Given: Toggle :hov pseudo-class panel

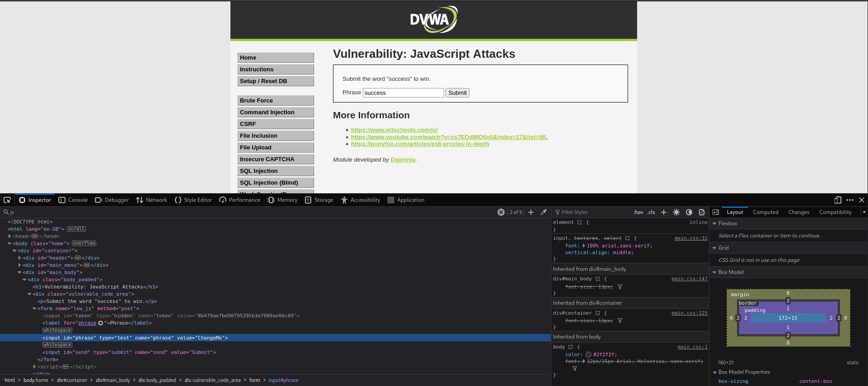Looking at the screenshot, I should [x=638, y=212].
